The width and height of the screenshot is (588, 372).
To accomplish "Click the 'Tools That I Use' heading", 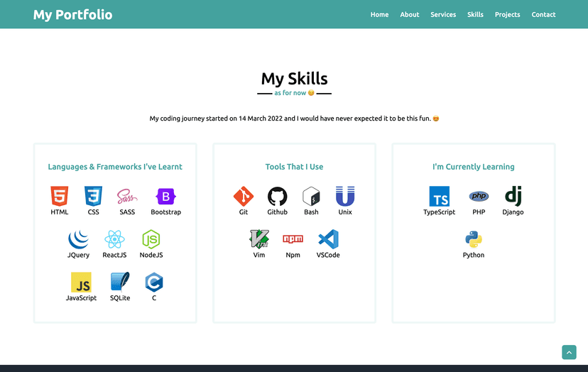I will [295, 167].
